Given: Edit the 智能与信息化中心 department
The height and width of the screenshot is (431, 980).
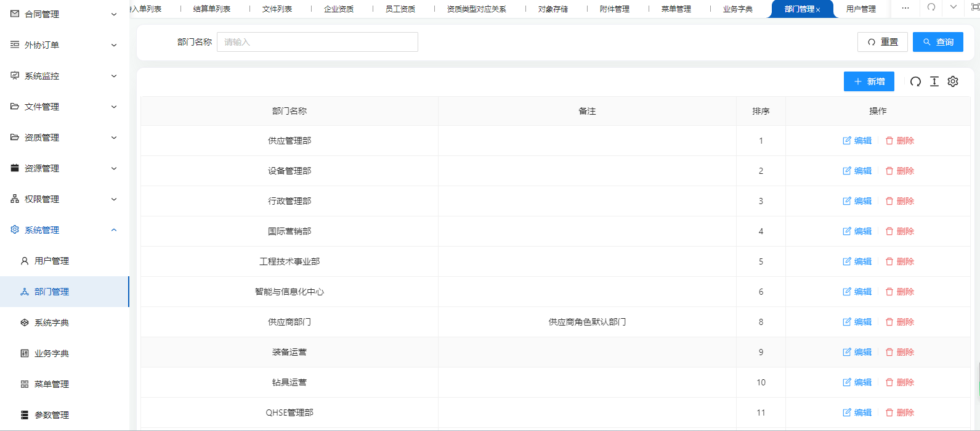Looking at the screenshot, I should (x=857, y=292).
